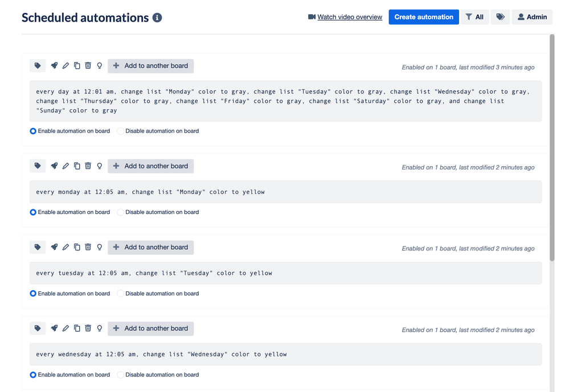Click the labels icon in the top toolbar
Screen dimensions: 569x392
(500, 16)
